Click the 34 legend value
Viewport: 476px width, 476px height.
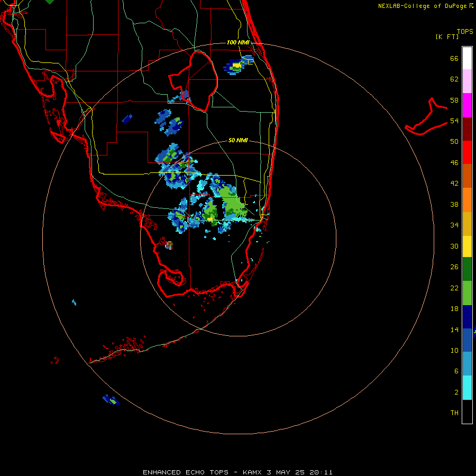point(454,225)
